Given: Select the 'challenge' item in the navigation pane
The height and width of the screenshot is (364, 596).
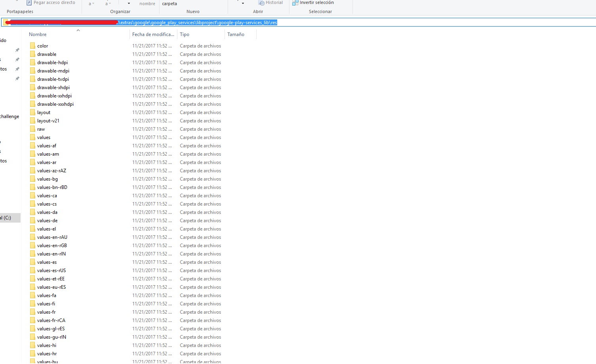Looking at the screenshot, I should (10, 116).
